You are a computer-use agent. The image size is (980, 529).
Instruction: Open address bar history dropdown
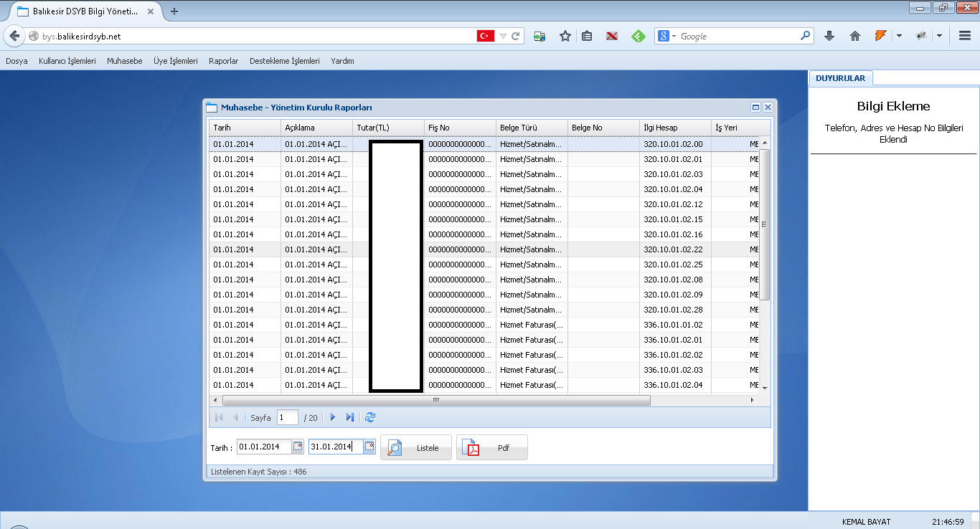pos(504,36)
